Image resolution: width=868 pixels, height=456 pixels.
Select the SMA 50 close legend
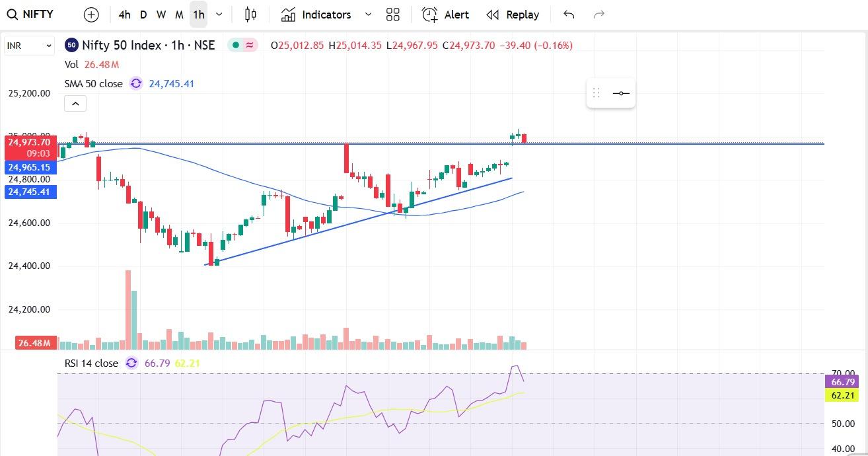(94, 84)
